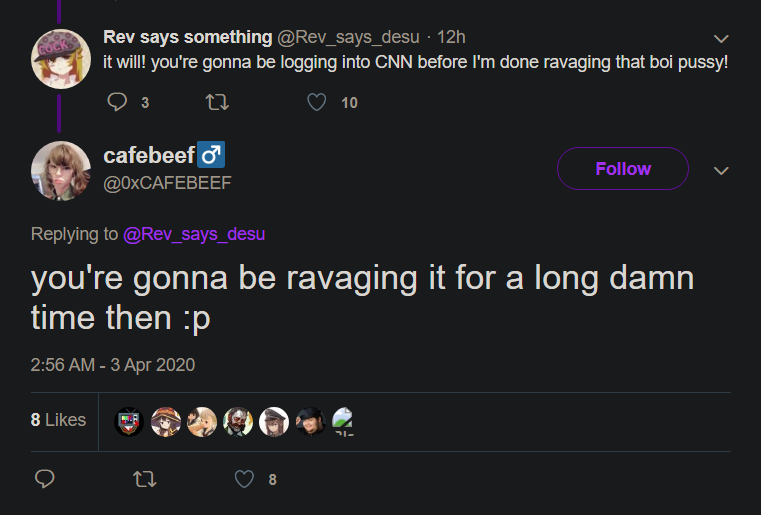
Task: Retweet the Rev says something tweet
Action: pos(217,102)
